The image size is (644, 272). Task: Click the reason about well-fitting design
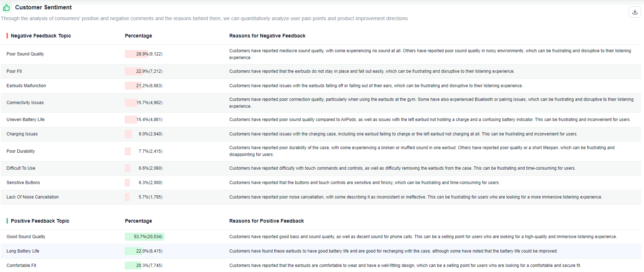[405, 266]
